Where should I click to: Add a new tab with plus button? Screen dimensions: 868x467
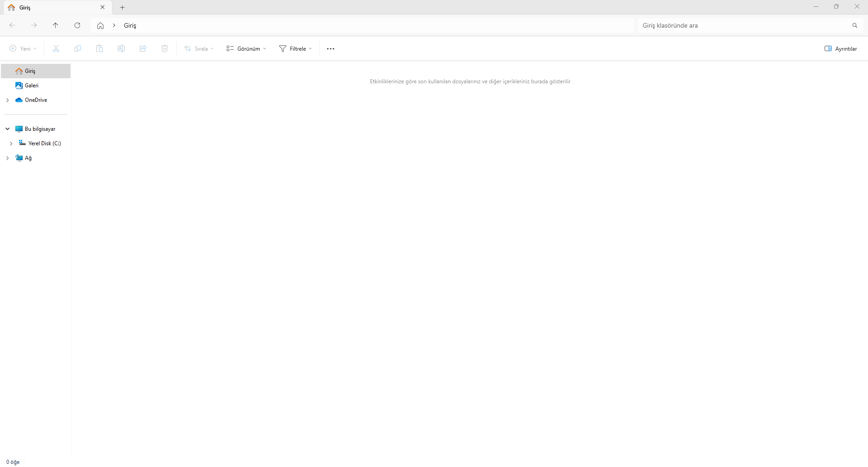122,7
